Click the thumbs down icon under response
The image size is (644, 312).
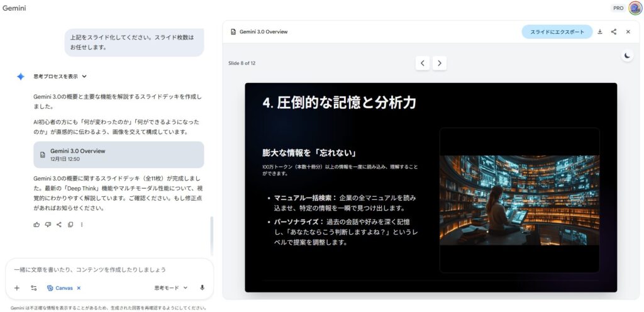pyautogui.click(x=48, y=225)
